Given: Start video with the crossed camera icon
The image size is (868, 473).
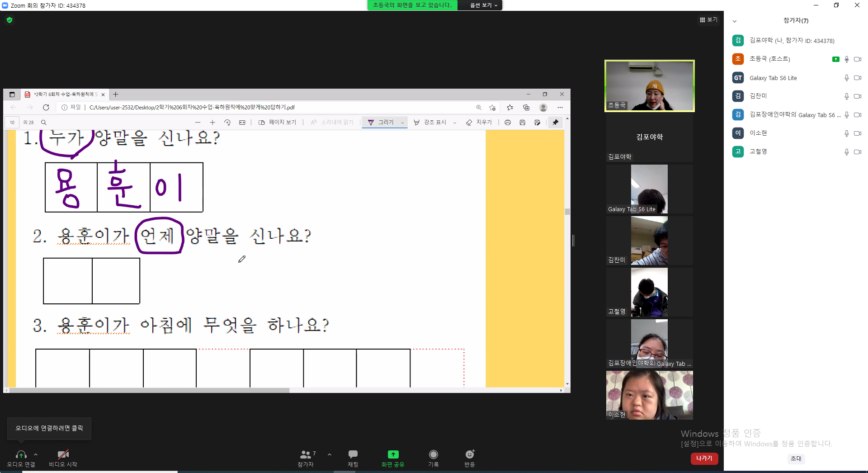Looking at the screenshot, I should coord(63,454).
